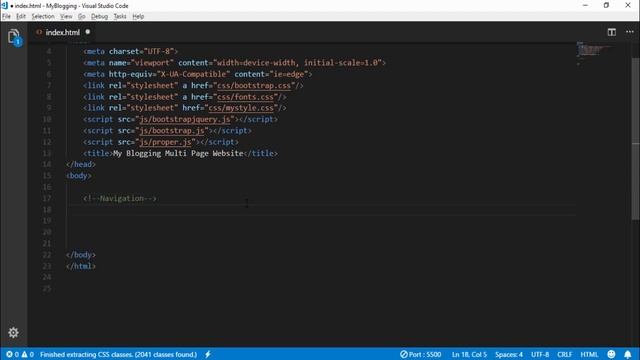
Task: Click line number 18 in gutter
Action: click(47, 210)
